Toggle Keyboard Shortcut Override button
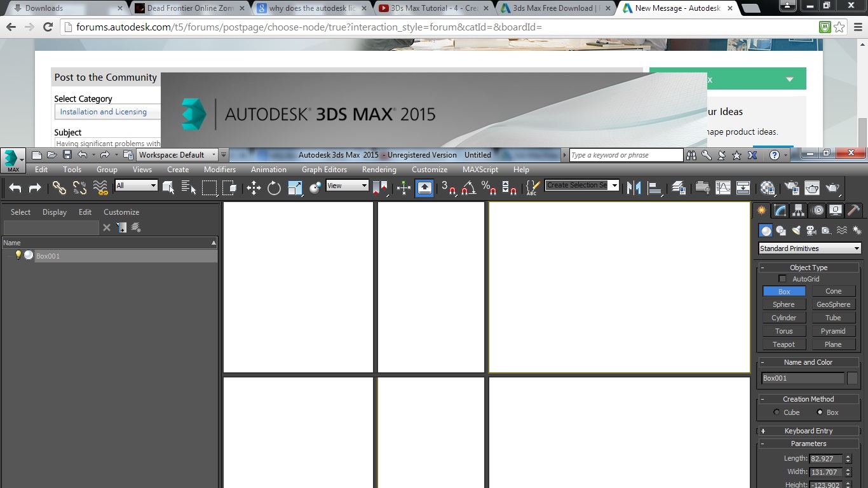The width and height of the screenshot is (868, 488). click(424, 187)
